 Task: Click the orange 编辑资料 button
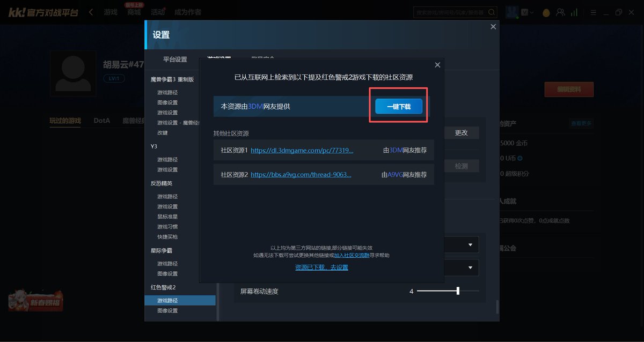tap(569, 89)
